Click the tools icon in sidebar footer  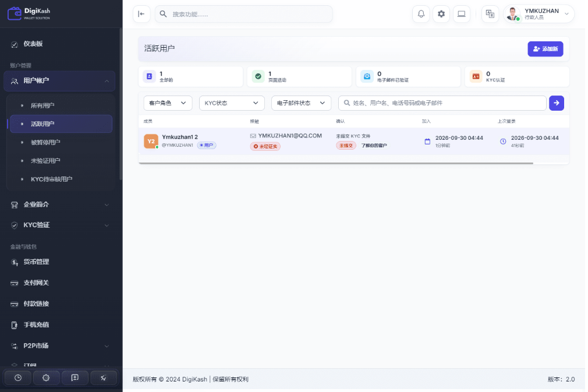pyautogui.click(x=104, y=378)
